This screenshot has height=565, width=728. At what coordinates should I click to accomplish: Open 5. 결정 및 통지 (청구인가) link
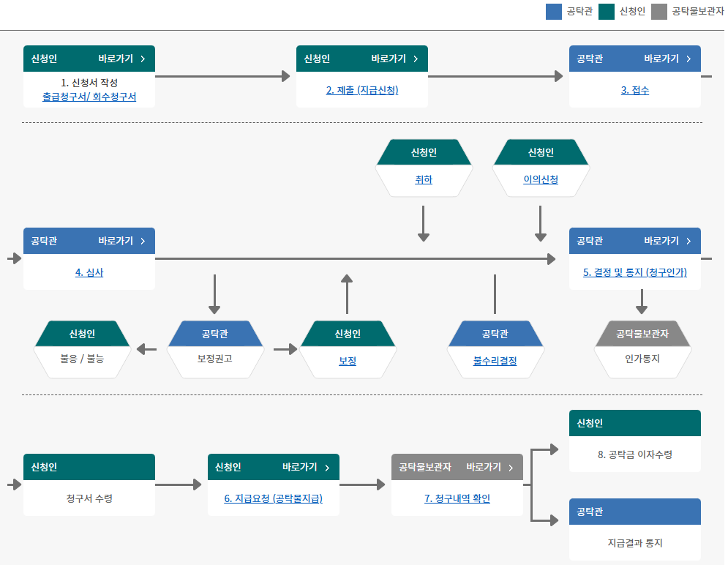634,272
